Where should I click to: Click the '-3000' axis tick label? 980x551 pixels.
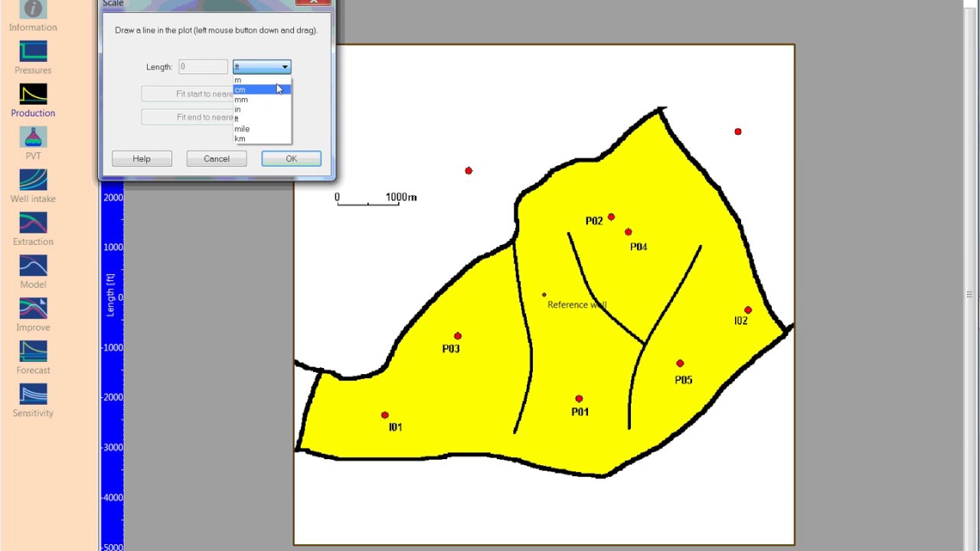click(x=112, y=448)
